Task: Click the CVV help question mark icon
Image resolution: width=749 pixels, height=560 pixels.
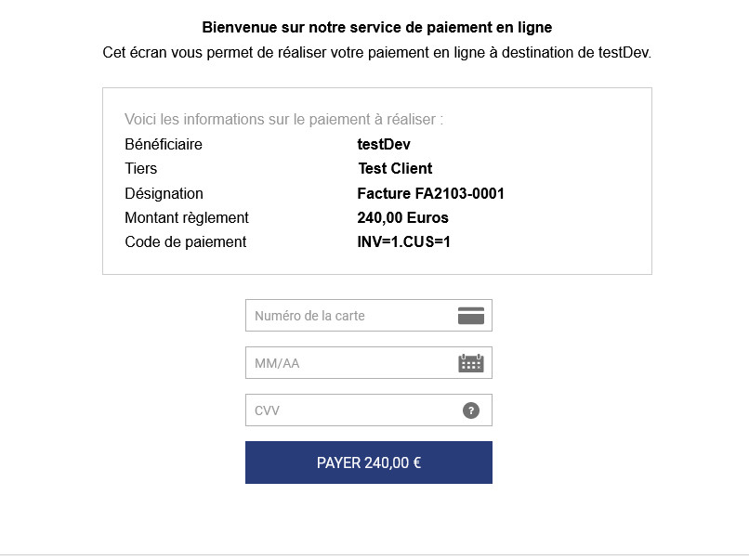Action: (x=471, y=410)
